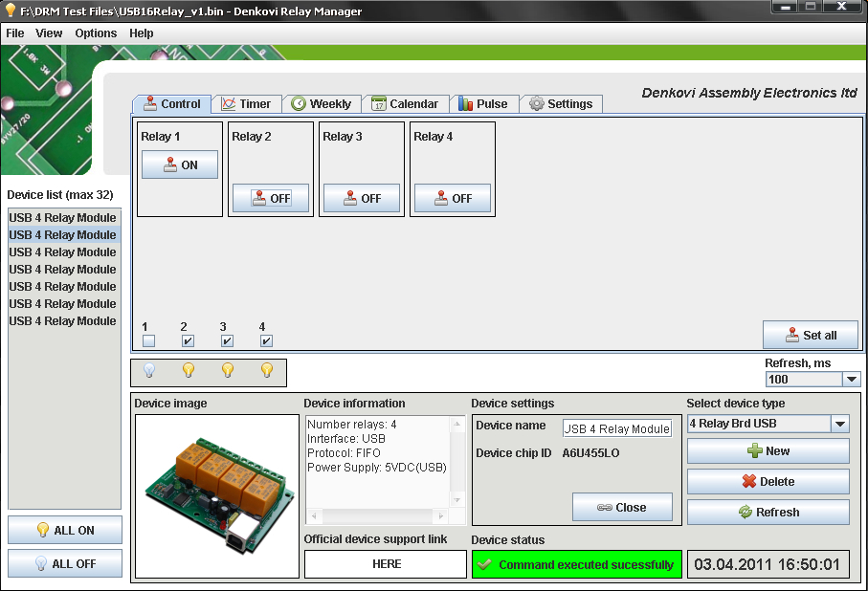Screen dimensions: 868x591
Task: Open the Calendar tab
Action: [x=405, y=104]
